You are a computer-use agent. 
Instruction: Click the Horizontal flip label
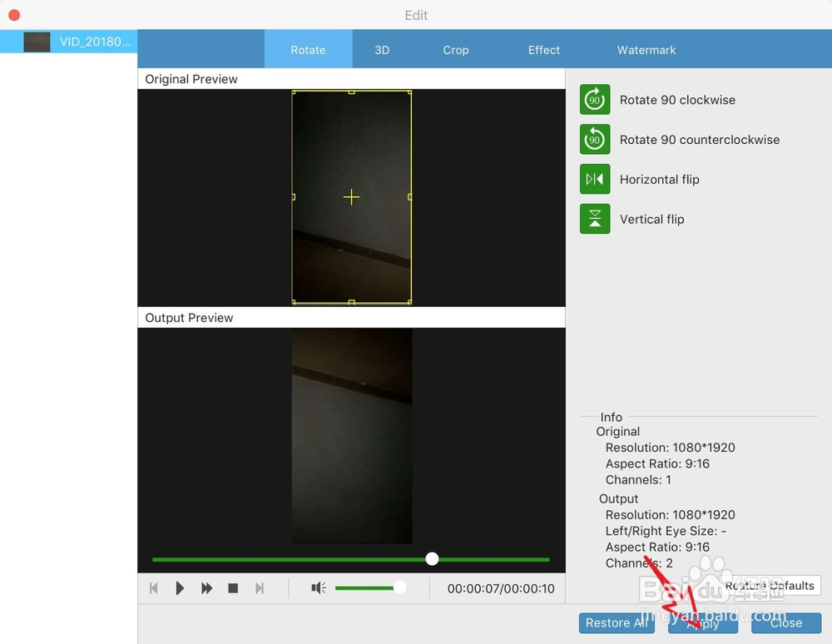coord(660,179)
